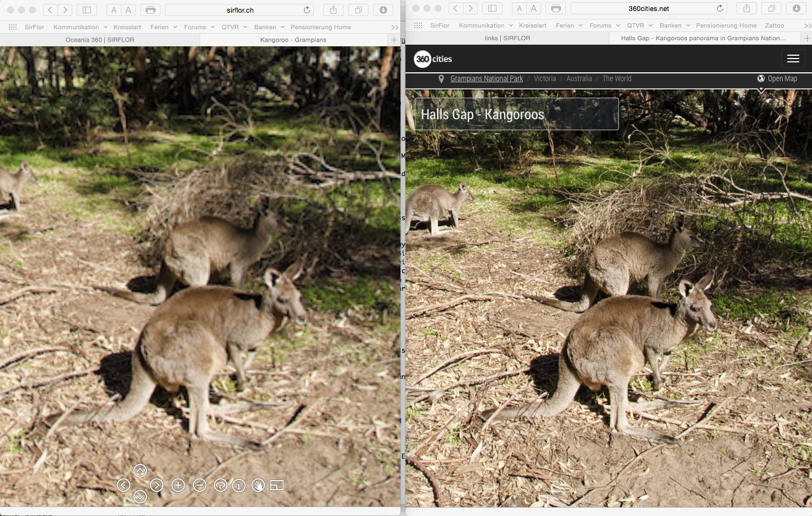Show all tabs in the sirflor.ch window
Image resolution: width=812 pixels, height=516 pixels.
pyautogui.click(x=359, y=10)
